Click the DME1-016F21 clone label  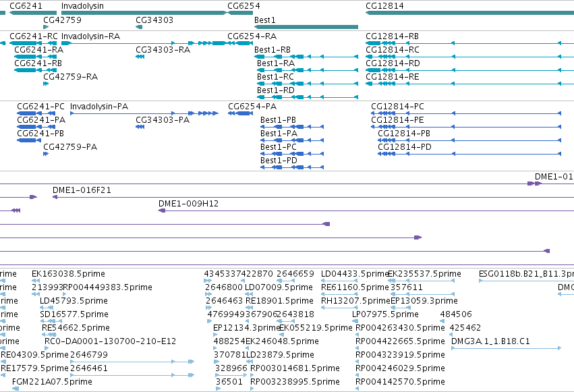[82, 190]
